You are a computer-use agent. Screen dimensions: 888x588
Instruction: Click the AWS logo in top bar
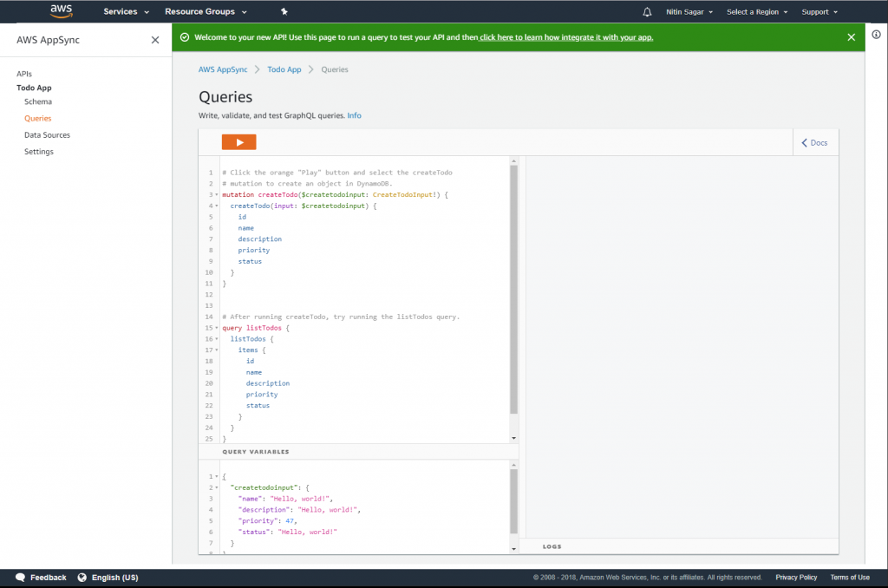click(61, 11)
